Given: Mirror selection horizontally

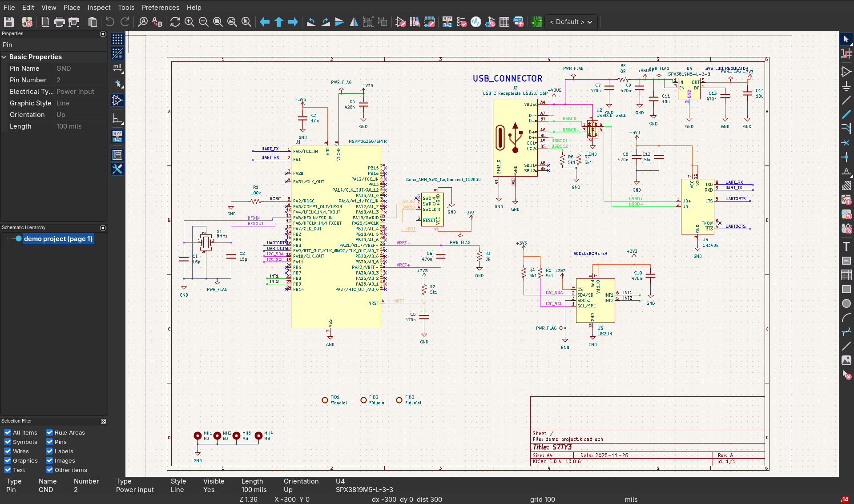Looking at the screenshot, I should [x=354, y=22].
